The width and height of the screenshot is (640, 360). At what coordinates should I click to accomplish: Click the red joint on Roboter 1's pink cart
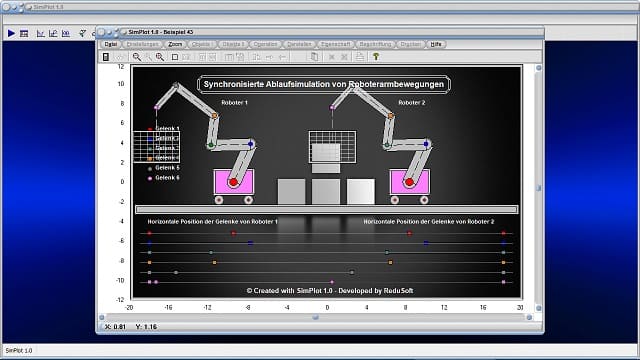pyautogui.click(x=233, y=182)
